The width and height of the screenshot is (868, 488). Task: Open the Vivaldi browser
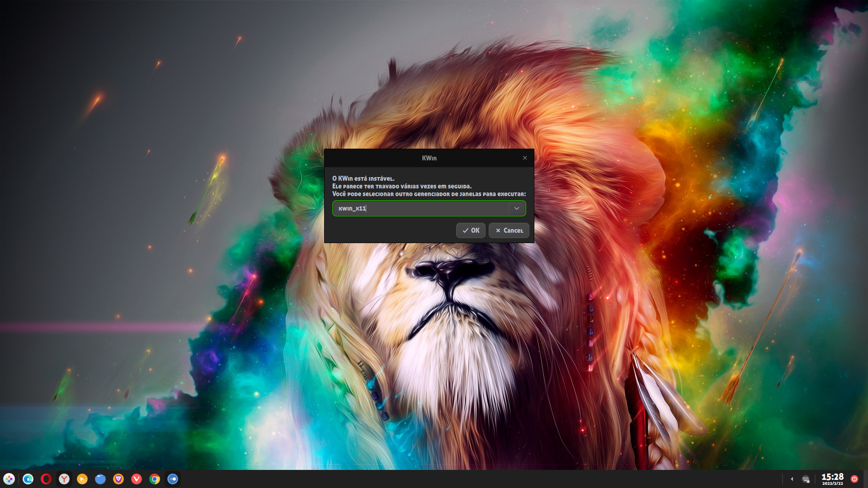click(137, 479)
